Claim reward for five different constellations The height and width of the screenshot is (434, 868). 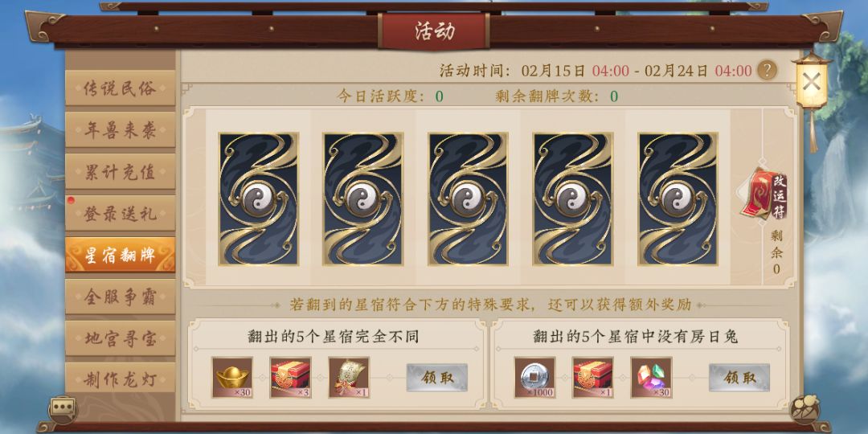click(437, 378)
